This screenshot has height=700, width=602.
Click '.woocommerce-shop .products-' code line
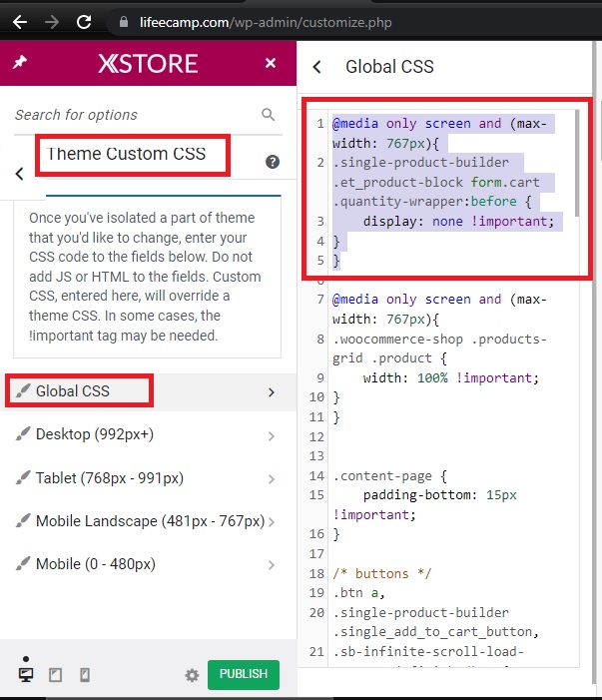point(439,339)
